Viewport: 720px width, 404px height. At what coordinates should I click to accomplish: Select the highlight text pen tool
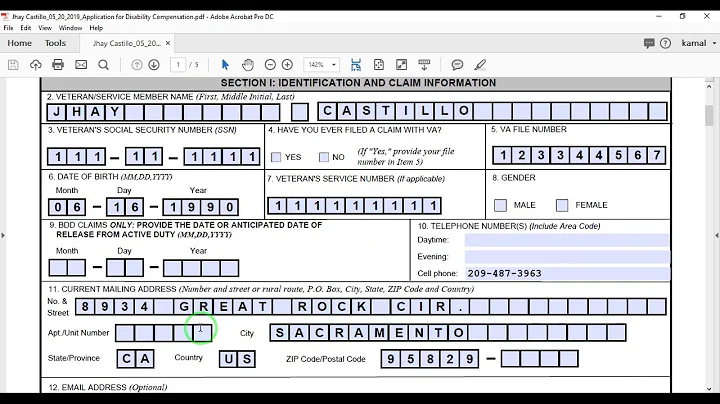pos(480,65)
